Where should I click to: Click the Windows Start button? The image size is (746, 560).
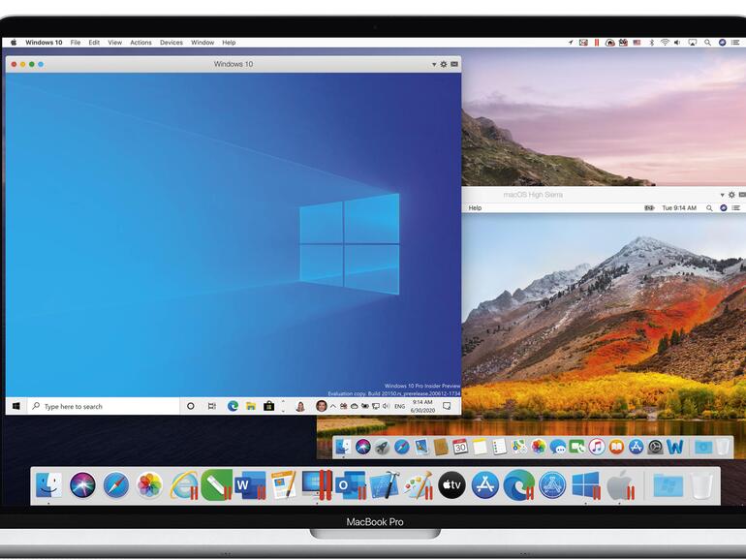[16, 406]
